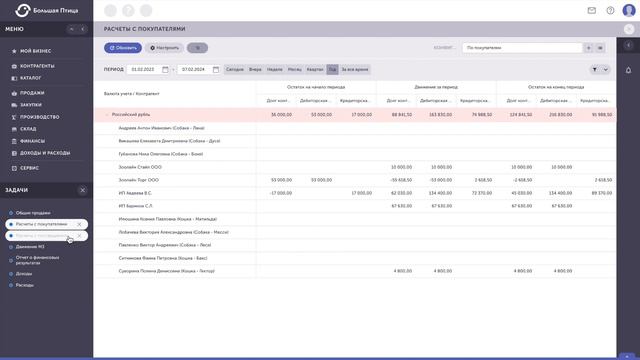The height and width of the screenshot is (360, 640).
Task: Open Мой бизнес in the menu
Action: pyautogui.click(x=36, y=51)
